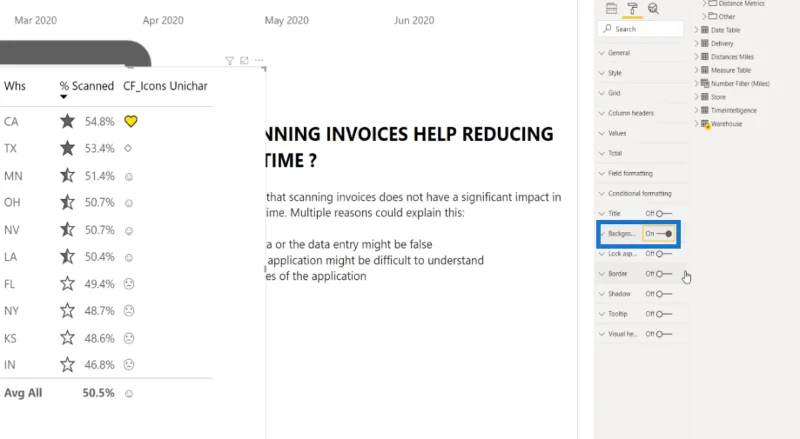Click the Store table icon
The image size is (800, 439).
[705, 96]
